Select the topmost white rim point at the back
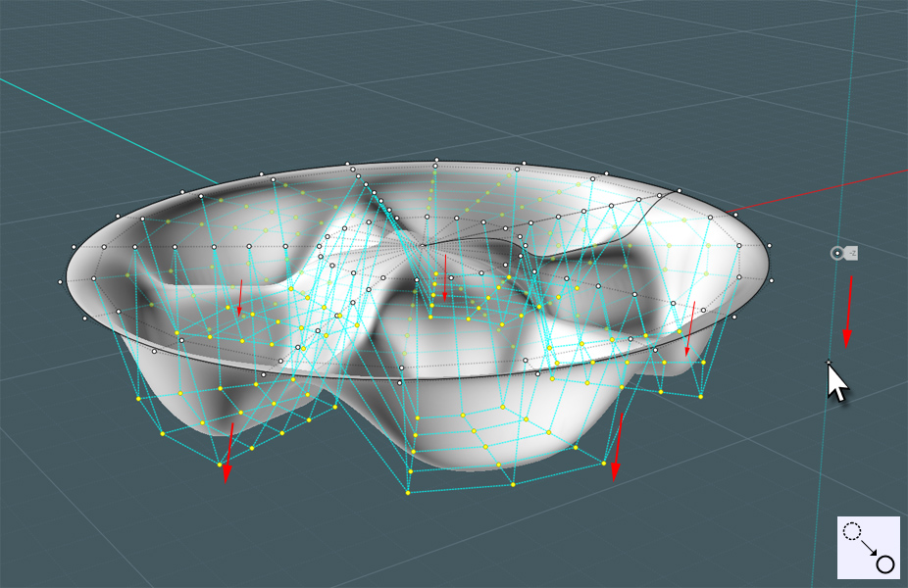908x588 pixels. click(436, 160)
